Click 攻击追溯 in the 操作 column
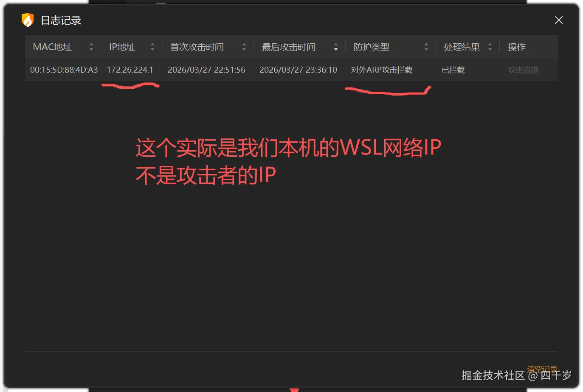The height and width of the screenshot is (392, 583). click(x=522, y=70)
